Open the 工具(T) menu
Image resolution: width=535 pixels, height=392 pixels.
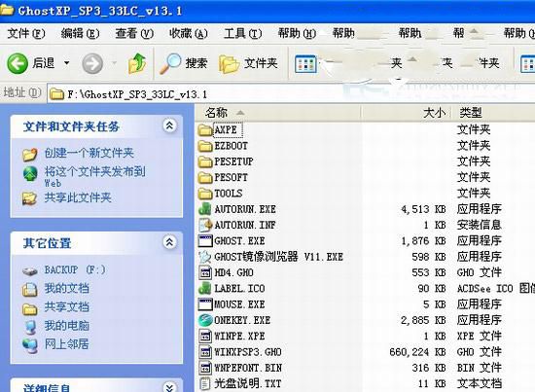(243, 33)
